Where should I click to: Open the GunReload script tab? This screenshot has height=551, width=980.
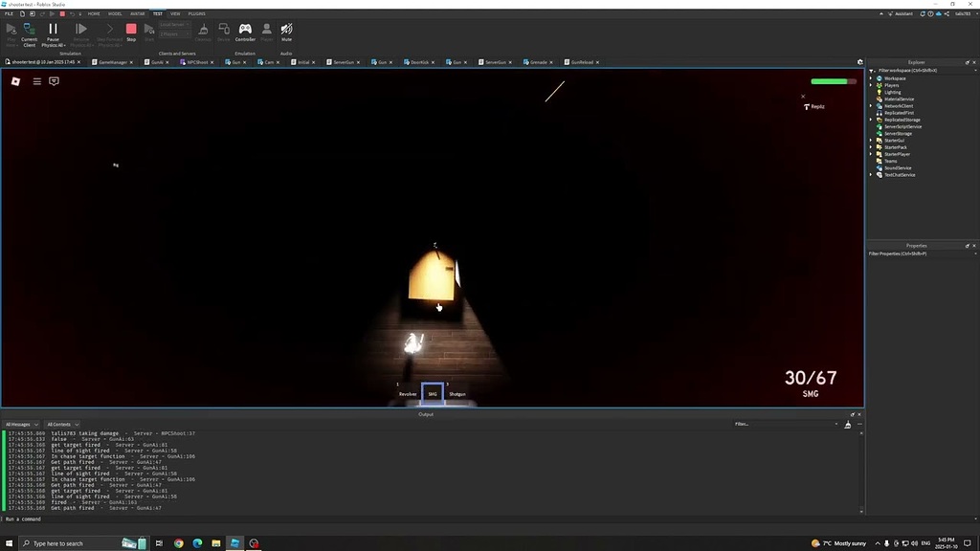point(581,62)
